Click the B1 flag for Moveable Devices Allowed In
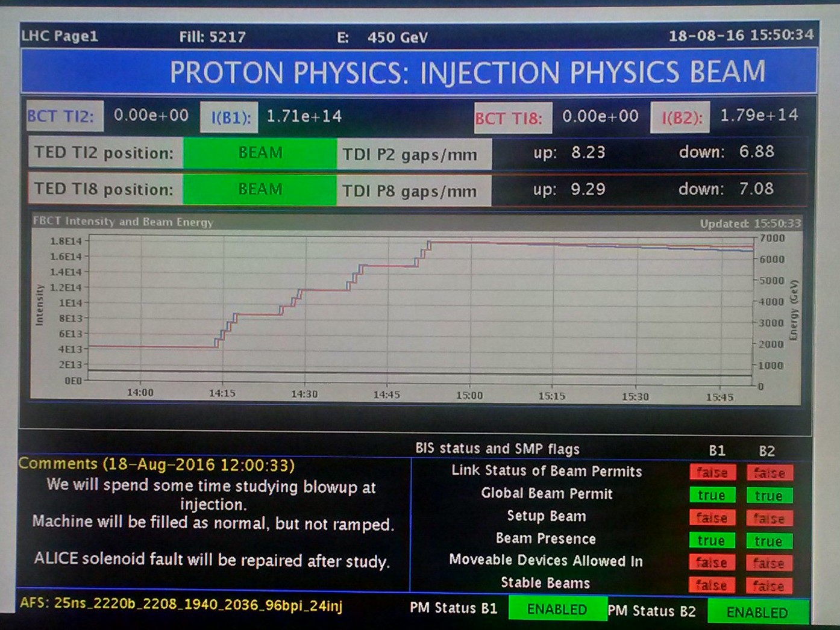840x630 pixels. click(x=712, y=563)
